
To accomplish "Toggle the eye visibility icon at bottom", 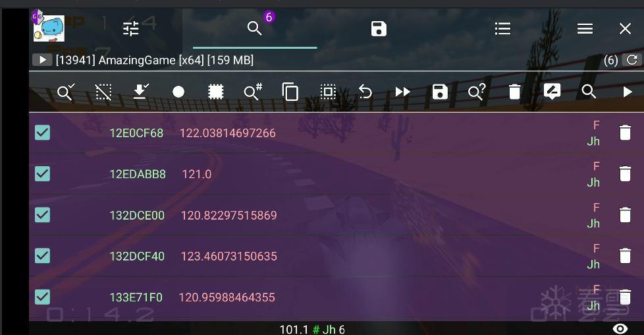I will [x=620, y=328].
